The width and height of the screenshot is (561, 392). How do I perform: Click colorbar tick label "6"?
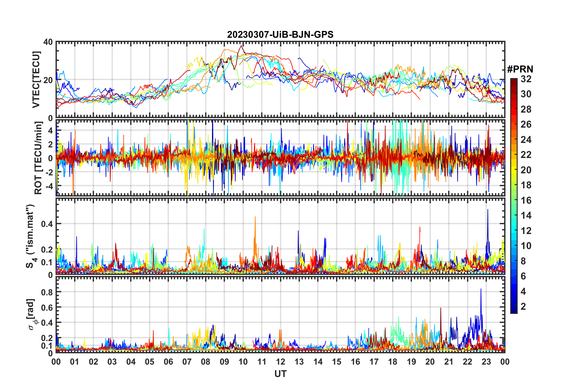[523, 276]
